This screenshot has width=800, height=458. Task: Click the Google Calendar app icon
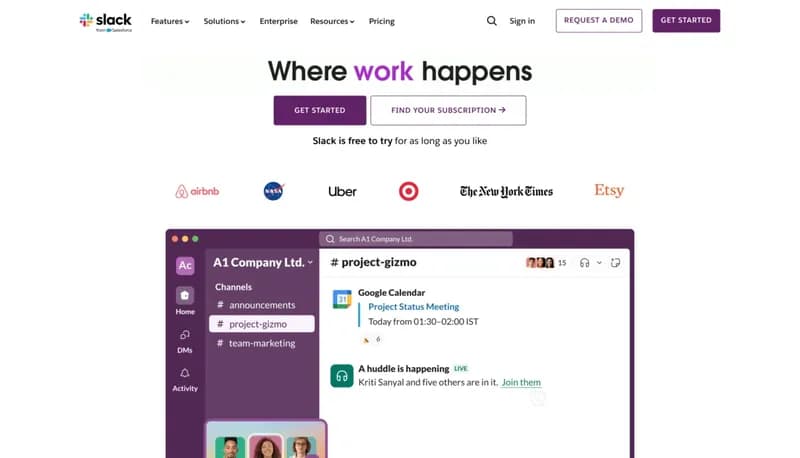pos(342,299)
